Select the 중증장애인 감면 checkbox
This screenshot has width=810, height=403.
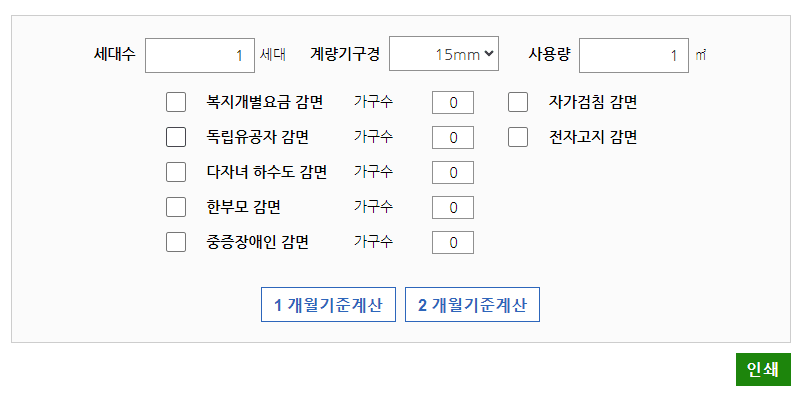click(x=176, y=242)
